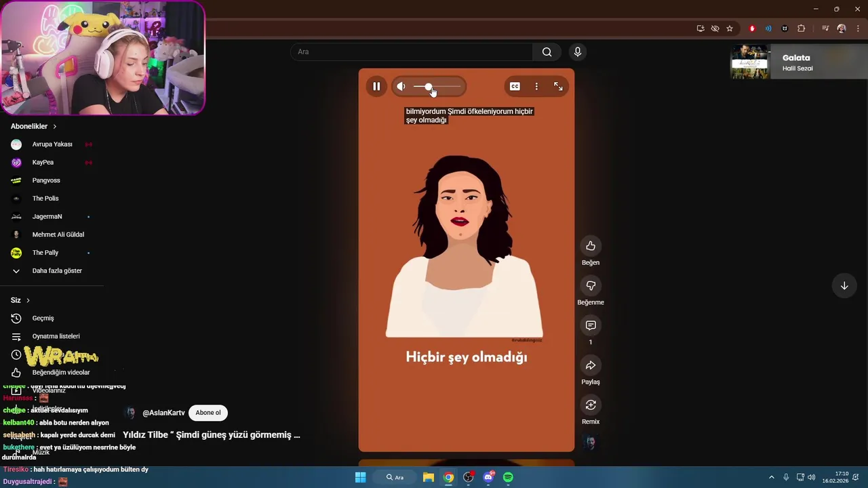Viewport: 868px width, 488px height.
Task: Open the Chrome profile avatar
Action: [842, 28]
